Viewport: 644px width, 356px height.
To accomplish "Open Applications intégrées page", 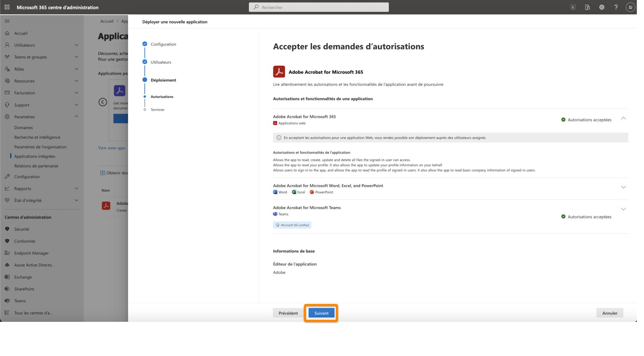I will pyautogui.click(x=35, y=156).
